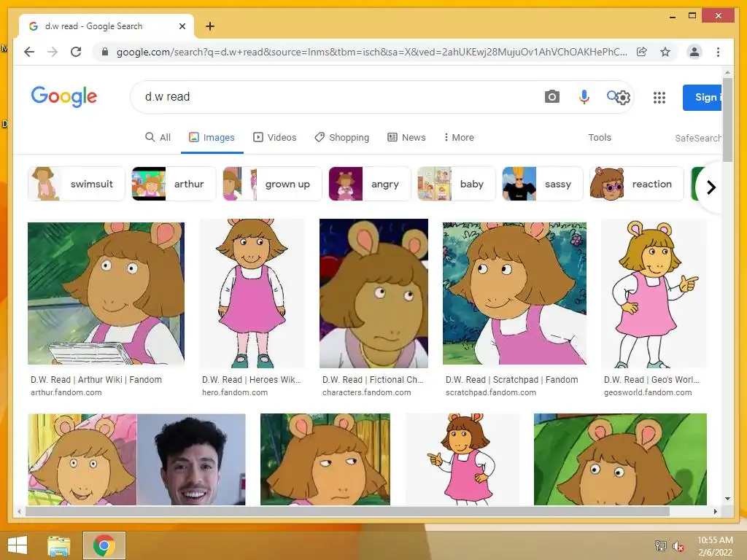Filter images by the 'swimsuit' chip
This screenshot has width=747, height=560.
pyautogui.click(x=76, y=184)
